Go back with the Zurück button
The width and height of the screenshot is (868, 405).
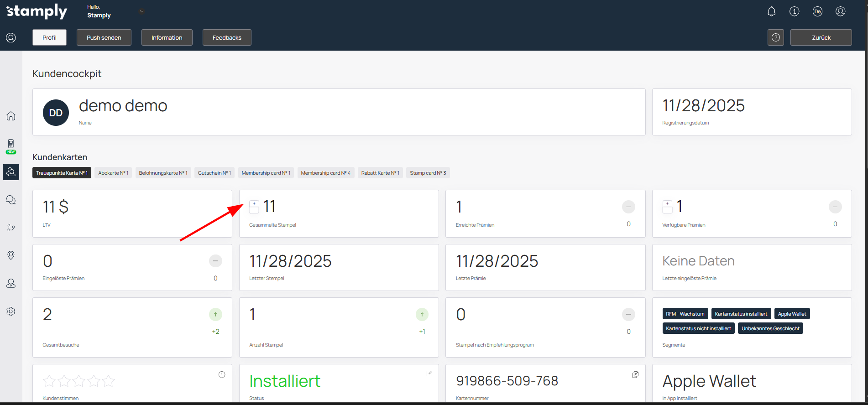821,37
